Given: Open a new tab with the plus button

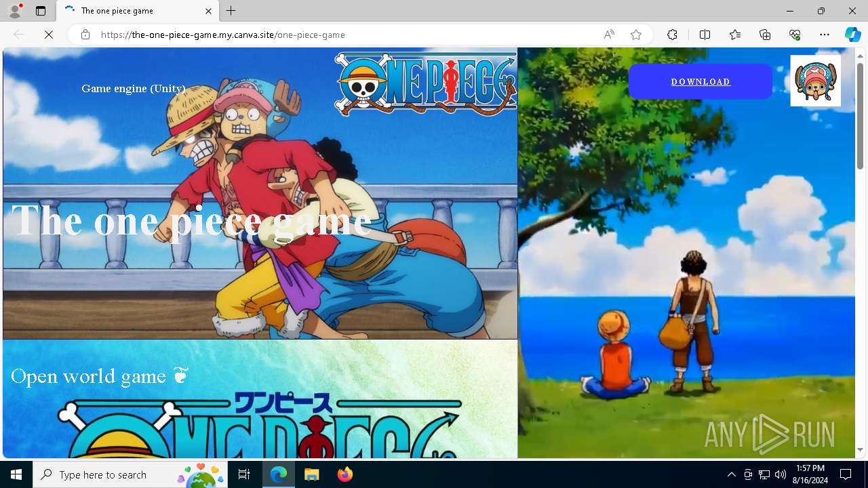Looking at the screenshot, I should (x=231, y=11).
